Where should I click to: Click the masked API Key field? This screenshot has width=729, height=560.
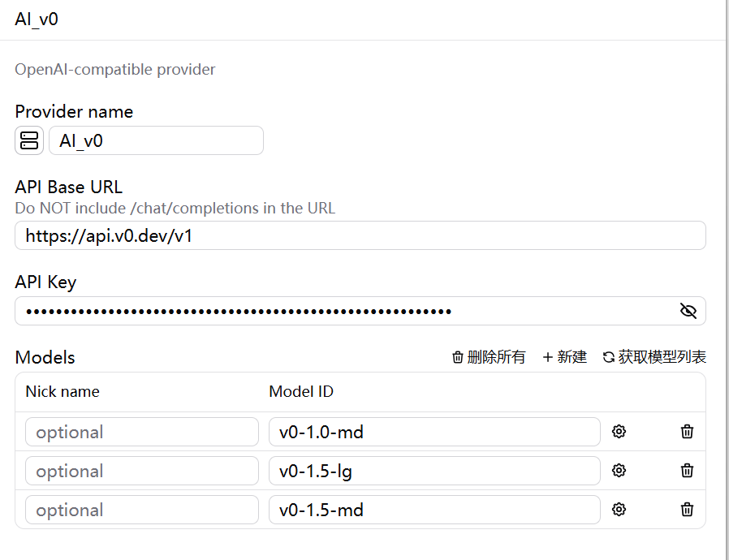360,311
